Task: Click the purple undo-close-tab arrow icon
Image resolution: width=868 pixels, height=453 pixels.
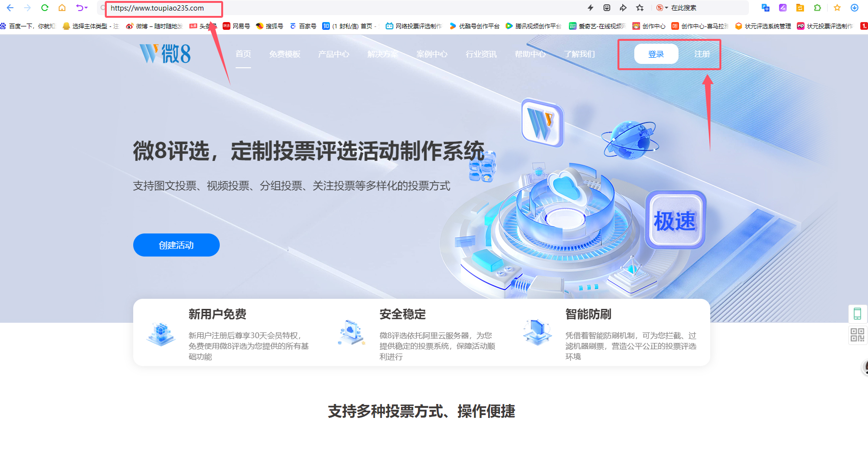Action: [82, 8]
